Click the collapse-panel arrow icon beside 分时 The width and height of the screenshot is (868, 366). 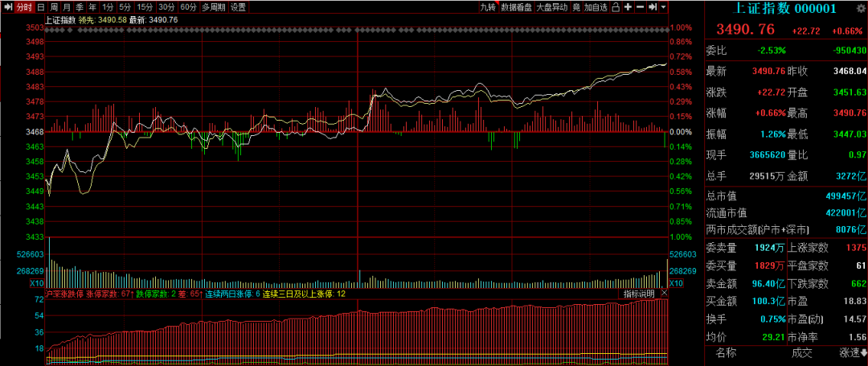tap(8, 7)
